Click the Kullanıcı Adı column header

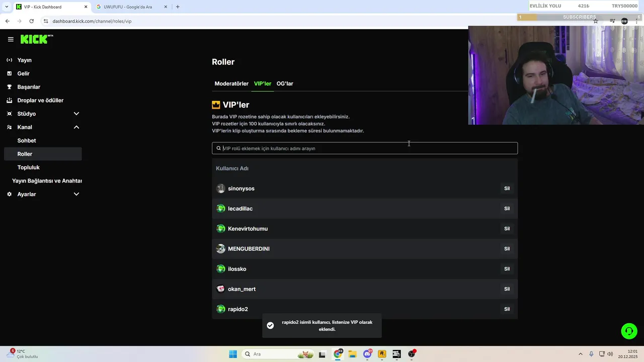pyautogui.click(x=232, y=168)
